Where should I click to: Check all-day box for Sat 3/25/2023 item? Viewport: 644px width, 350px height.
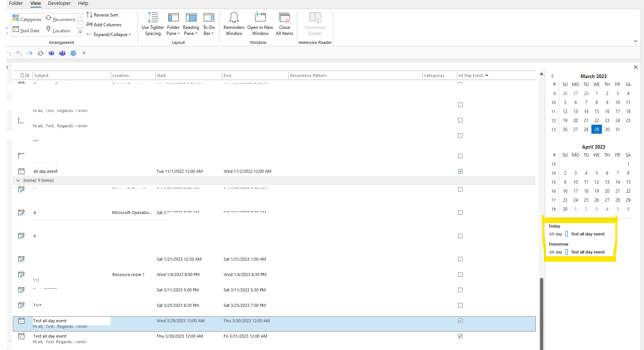(x=460, y=305)
